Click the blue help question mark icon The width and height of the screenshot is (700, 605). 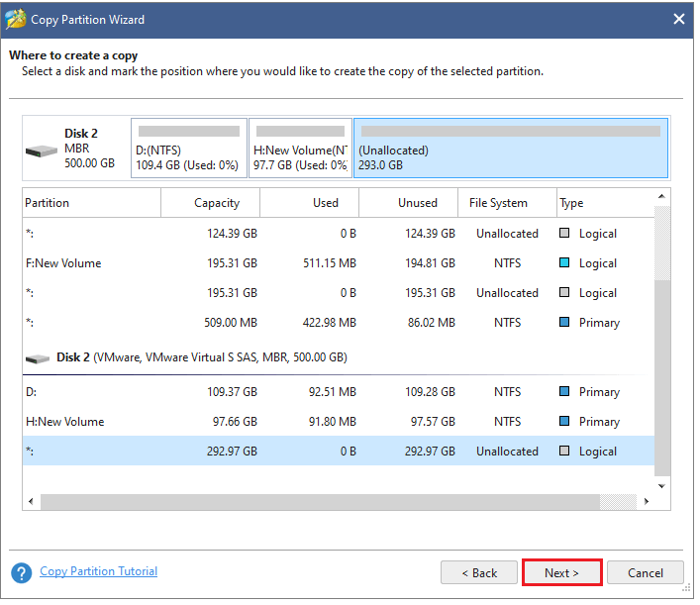[22, 573]
